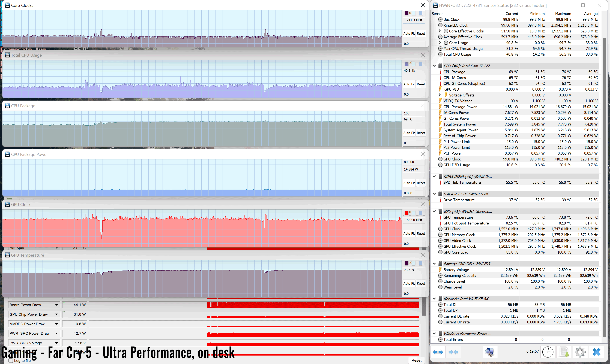Collapse the S.M.A.R.T. PC SN810 group
Screen dimensions: 610x364
coord(434,194)
